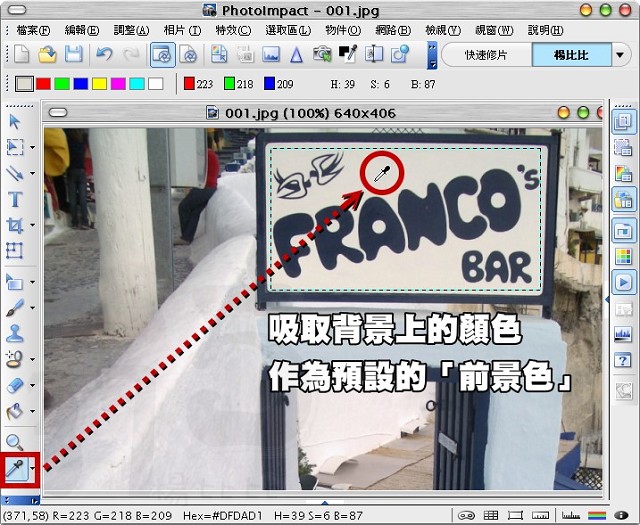This screenshot has width=640, height=525.
Task: Select the Standard Selection tool
Action: [x=15, y=147]
